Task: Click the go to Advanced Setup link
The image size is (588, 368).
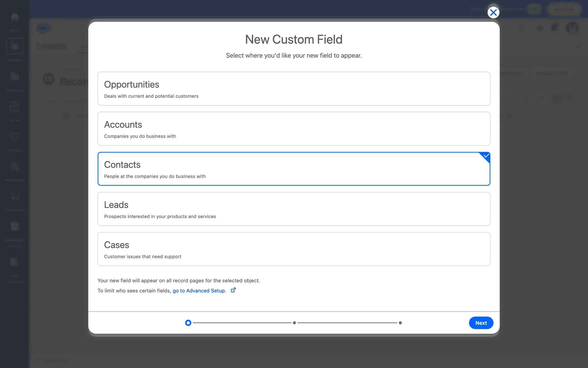Action: [x=199, y=291]
